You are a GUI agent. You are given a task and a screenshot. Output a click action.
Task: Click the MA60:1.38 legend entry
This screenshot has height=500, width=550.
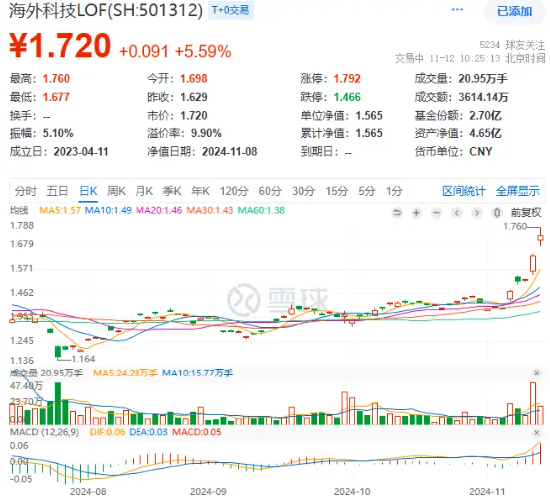261,211
